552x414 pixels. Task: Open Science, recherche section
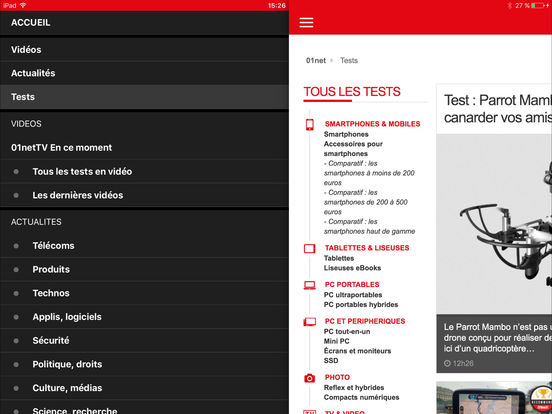pyautogui.click(x=144, y=408)
